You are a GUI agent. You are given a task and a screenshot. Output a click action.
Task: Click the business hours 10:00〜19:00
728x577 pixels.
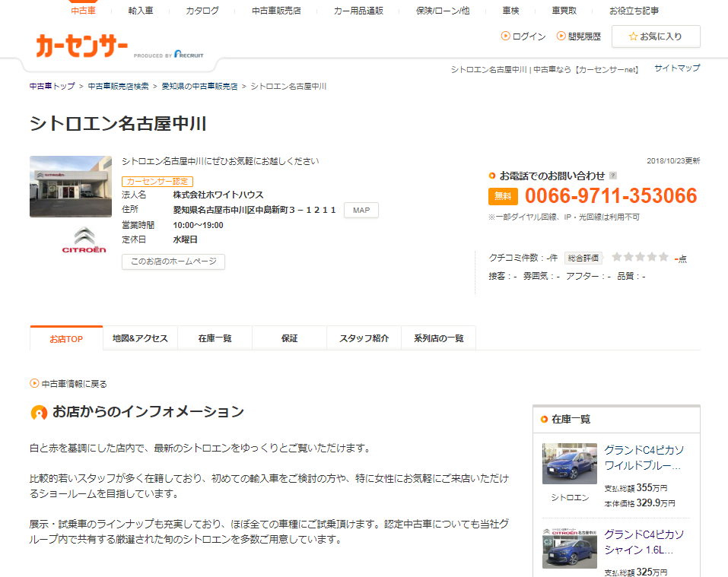pyautogui.click(x=199, y=225)
